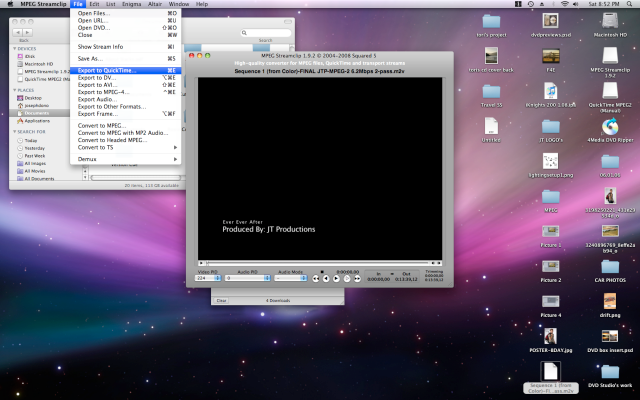The image size is (640, 400).
Task: Expand the Demux submenu
Action: click(126, 159)
